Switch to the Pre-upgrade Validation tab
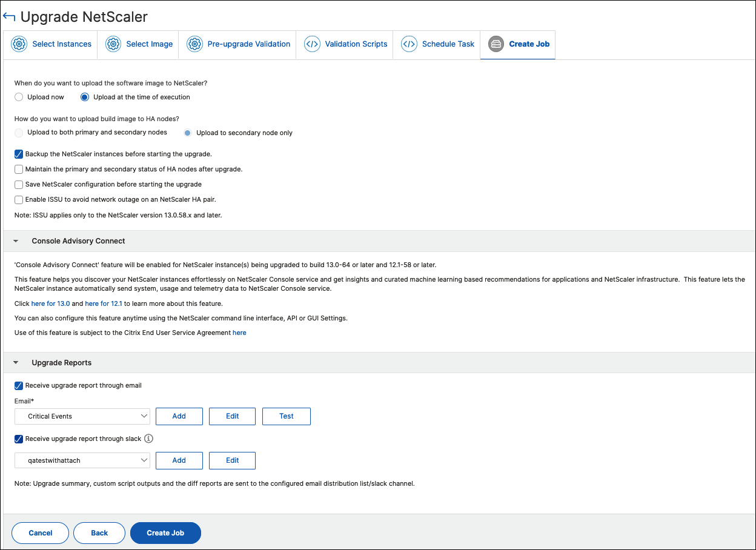Image resolution: width=756 pixels, height=550 pixels. tap(237, 44)
